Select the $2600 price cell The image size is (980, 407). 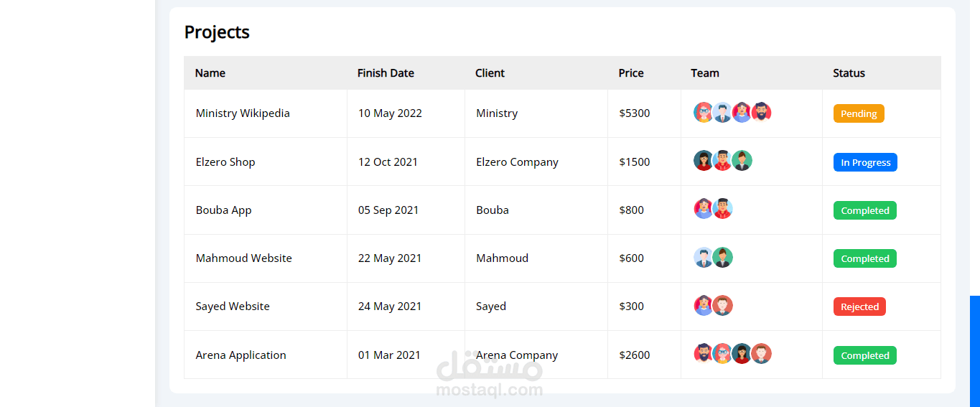(x=635, y=355)
